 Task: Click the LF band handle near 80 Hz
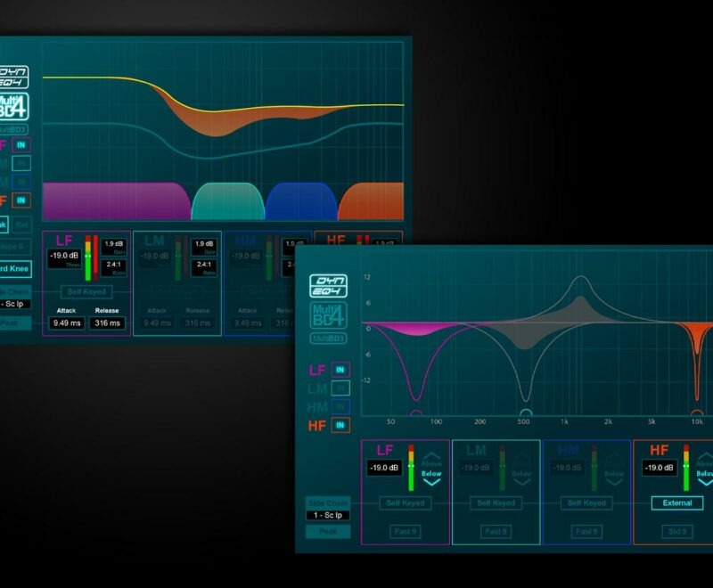point(415,412)
